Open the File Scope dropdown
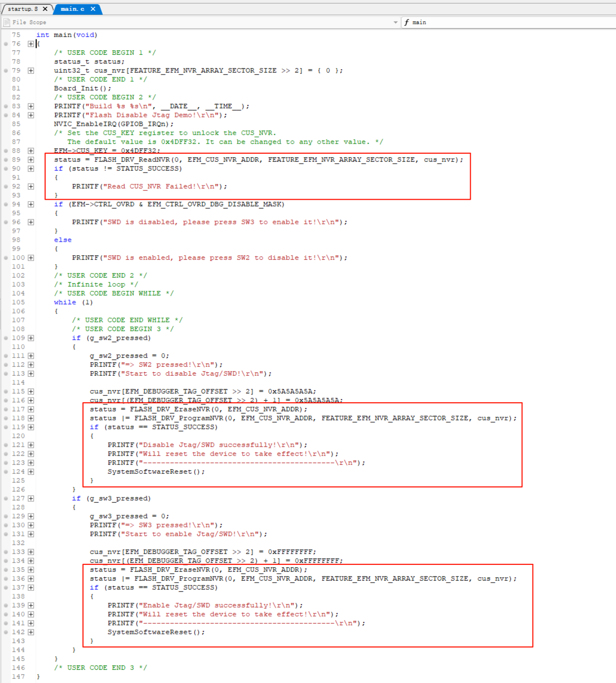The width and height of the screenshot is (616, 683). [395, 22]
